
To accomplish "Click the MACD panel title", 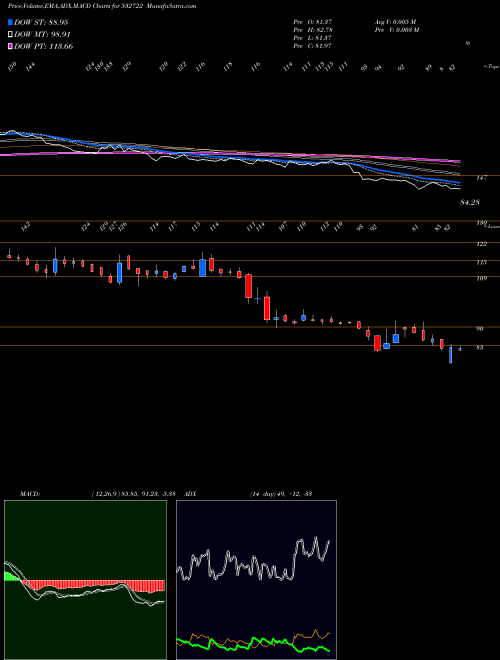I will click(x=30, y=493).
